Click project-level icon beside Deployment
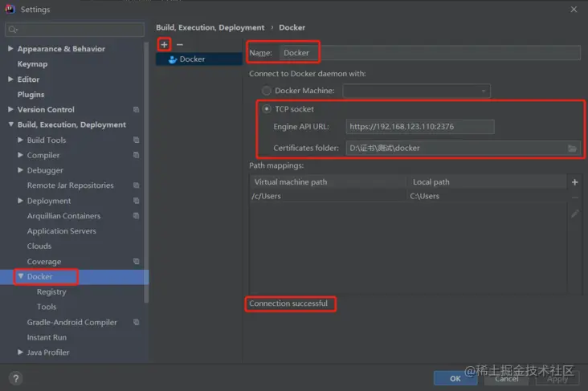588x391 pixels. (x=136, y=201)
